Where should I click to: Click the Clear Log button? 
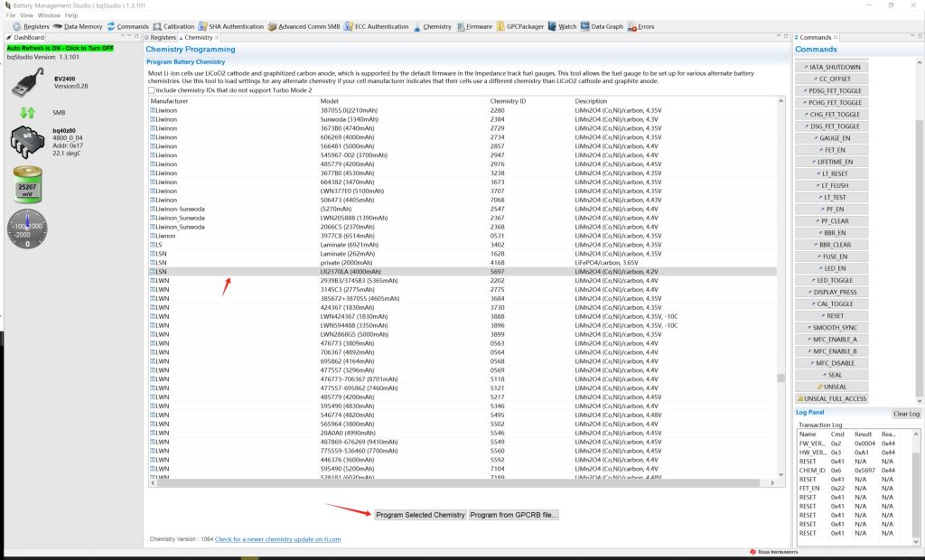(906, 414)
